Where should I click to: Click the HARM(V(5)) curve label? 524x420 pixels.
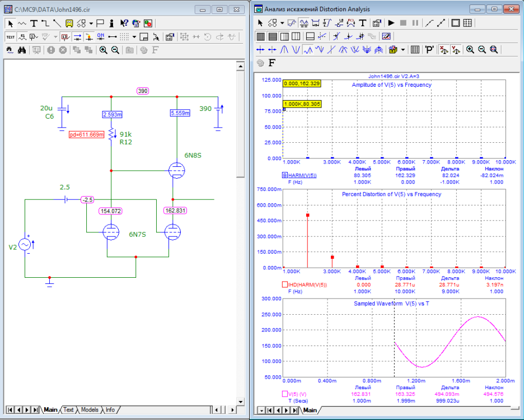[303, 175]
